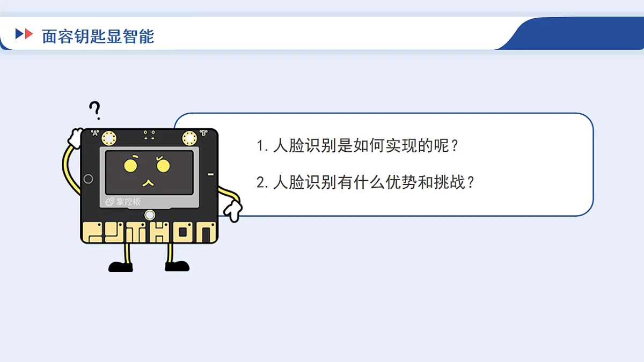Click the mascot's left yellow eye
This screenshot has height=362, width=644.
point(130,165)
